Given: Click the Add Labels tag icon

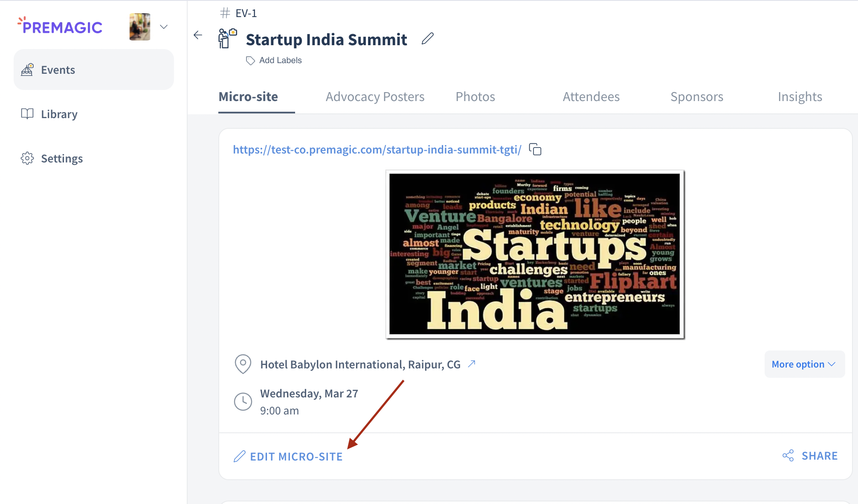Looking at the screenshot, I should pyautogui.click(x=250, y=61).
